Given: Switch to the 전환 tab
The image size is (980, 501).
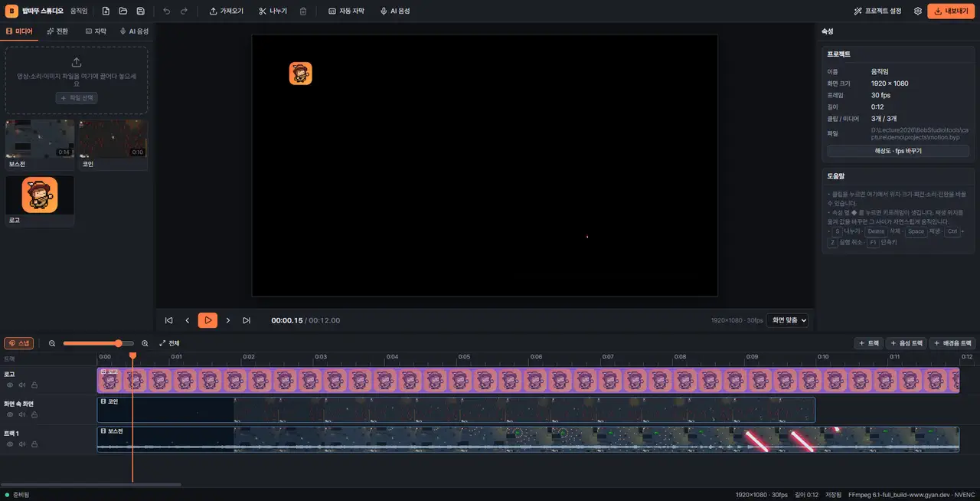Looking at the screenshot, I should (57, 31).
